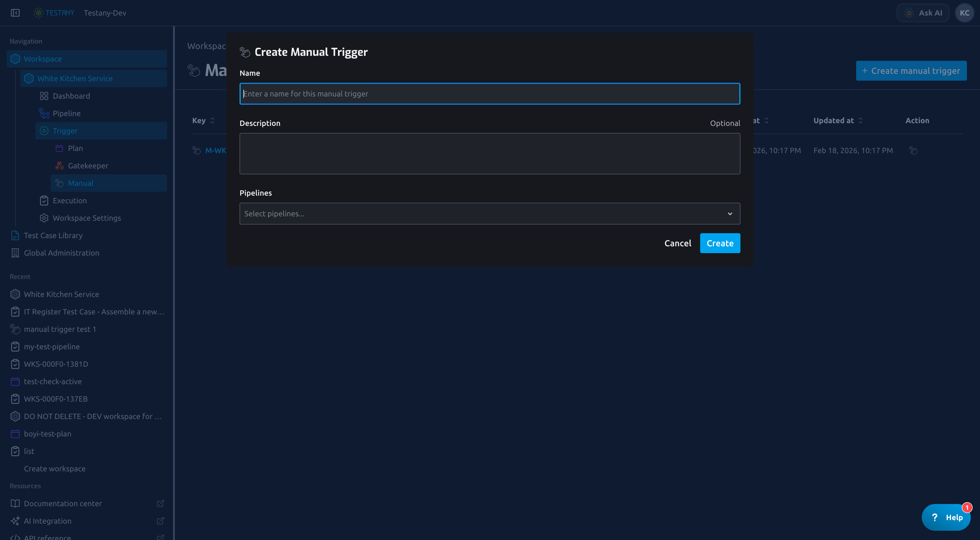
Task: Open AI Integration sparkle icon link
Action: [x=15, y=521]
